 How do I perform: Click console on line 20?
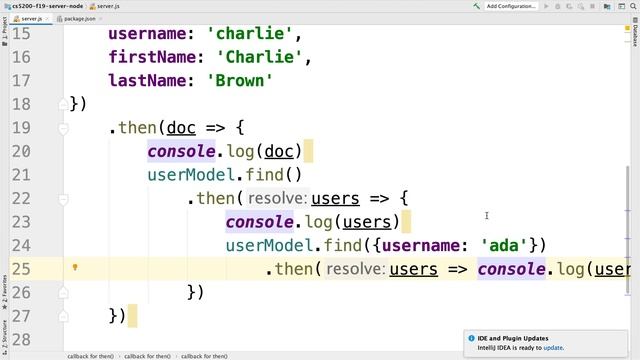[181, 151]
